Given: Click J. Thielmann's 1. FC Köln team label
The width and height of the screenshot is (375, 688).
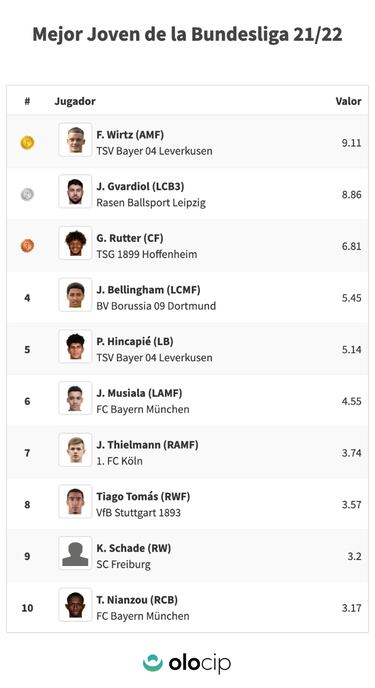Looking at the screenshot, I should (x=119, y=461).
